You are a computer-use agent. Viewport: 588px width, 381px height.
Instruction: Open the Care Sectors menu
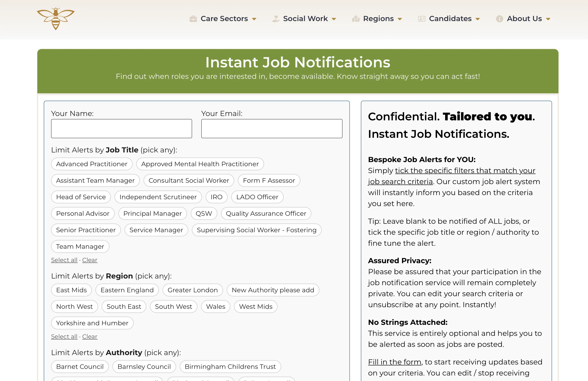(224, 19)
